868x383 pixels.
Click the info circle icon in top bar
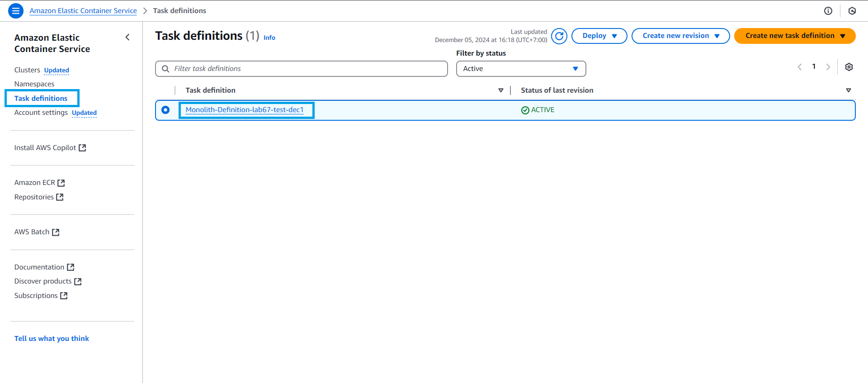pyautogui.click(x=828, y=11)
